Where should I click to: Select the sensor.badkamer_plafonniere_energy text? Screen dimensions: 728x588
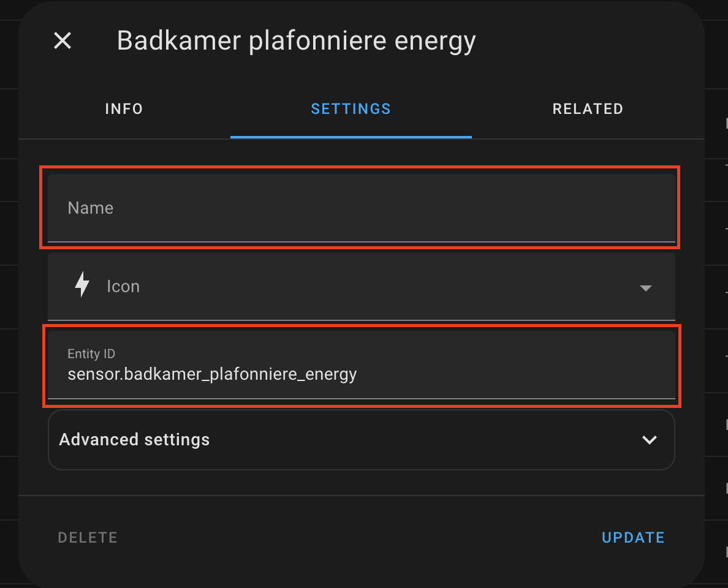212,374
